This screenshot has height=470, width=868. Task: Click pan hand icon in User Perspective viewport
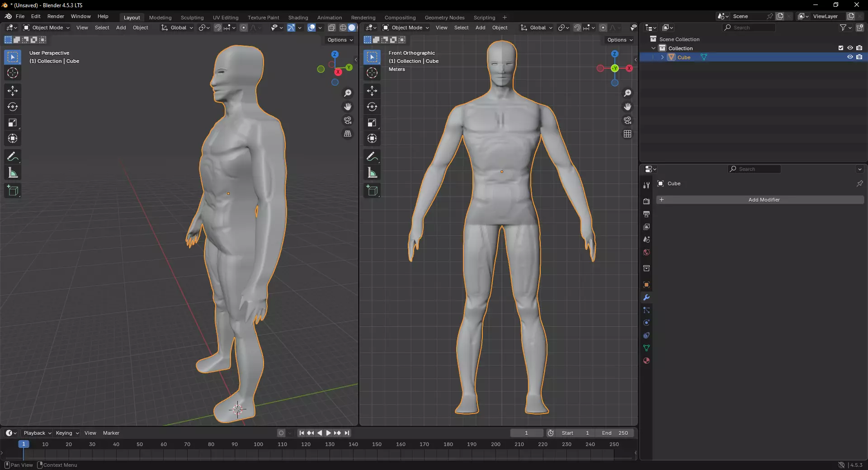point(348,107)
